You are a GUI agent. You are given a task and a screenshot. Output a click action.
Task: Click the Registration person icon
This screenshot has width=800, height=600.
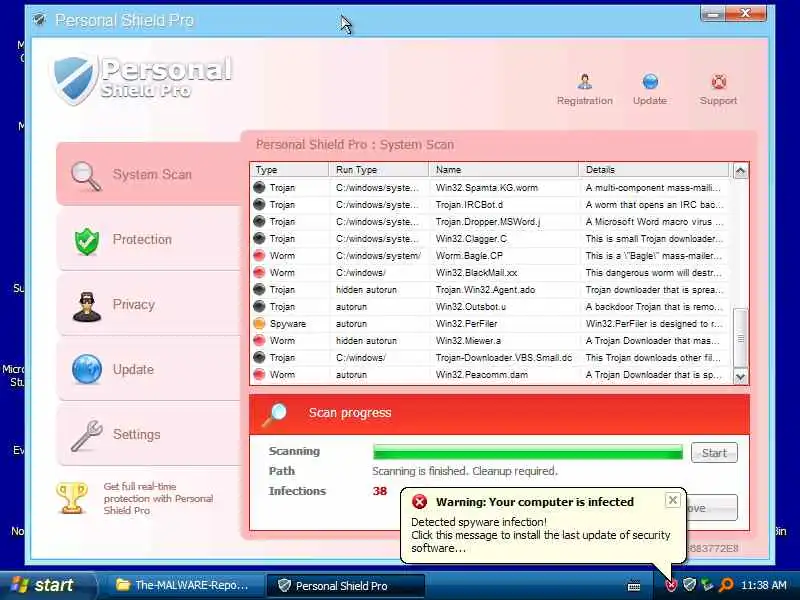pos(585,81)
